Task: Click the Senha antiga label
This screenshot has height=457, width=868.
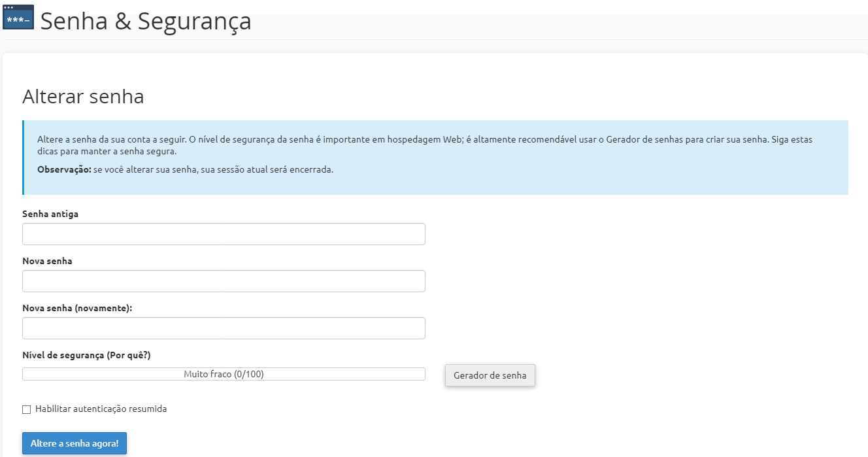Action: click(x=50, y=214)
